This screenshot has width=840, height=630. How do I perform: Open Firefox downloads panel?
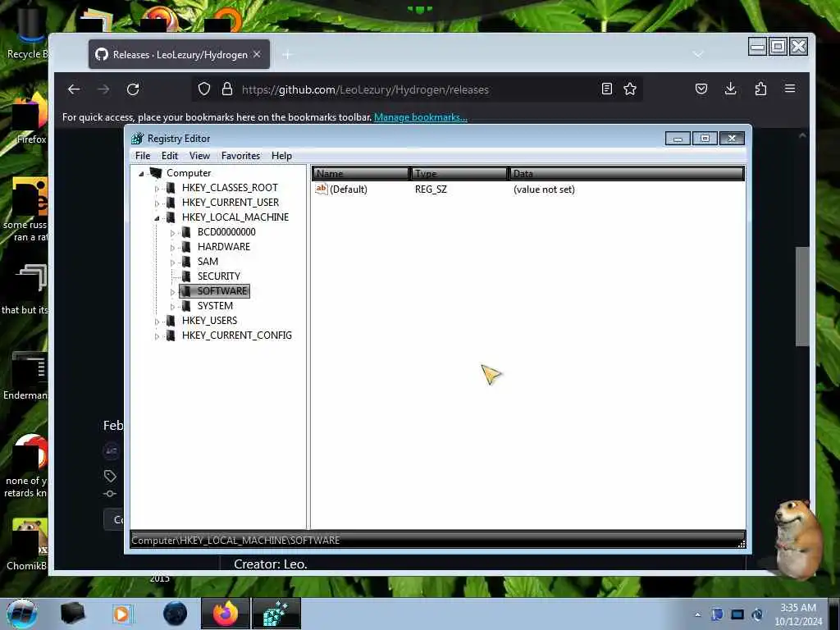(x=731, y=89)
